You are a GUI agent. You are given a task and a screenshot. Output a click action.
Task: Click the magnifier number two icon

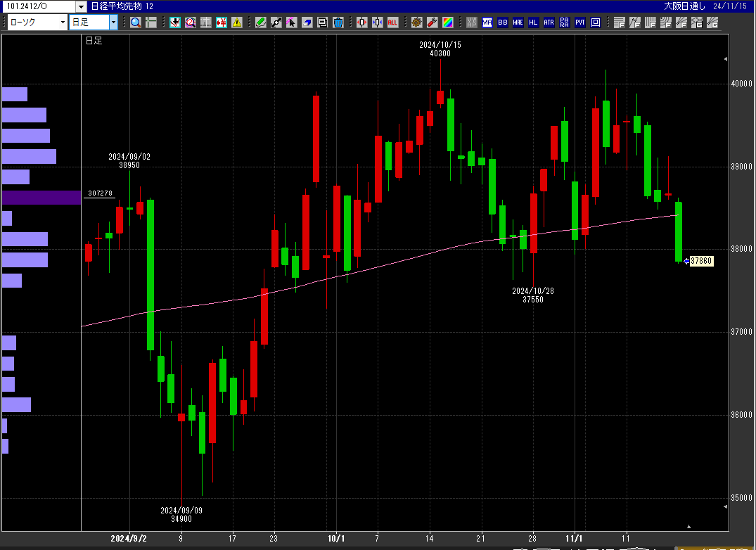point(191,23)
